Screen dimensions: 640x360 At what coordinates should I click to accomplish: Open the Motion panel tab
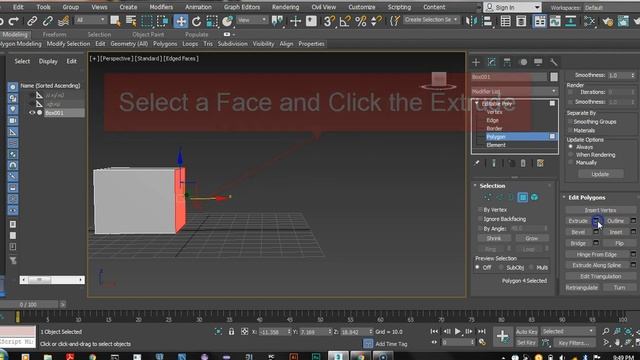point(523,62)
